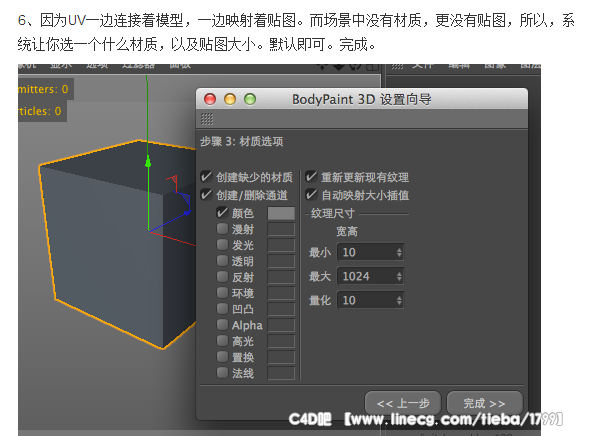Adjust the 最大 value stepper arrows
The image size is (589, 436).
point(399,276)
